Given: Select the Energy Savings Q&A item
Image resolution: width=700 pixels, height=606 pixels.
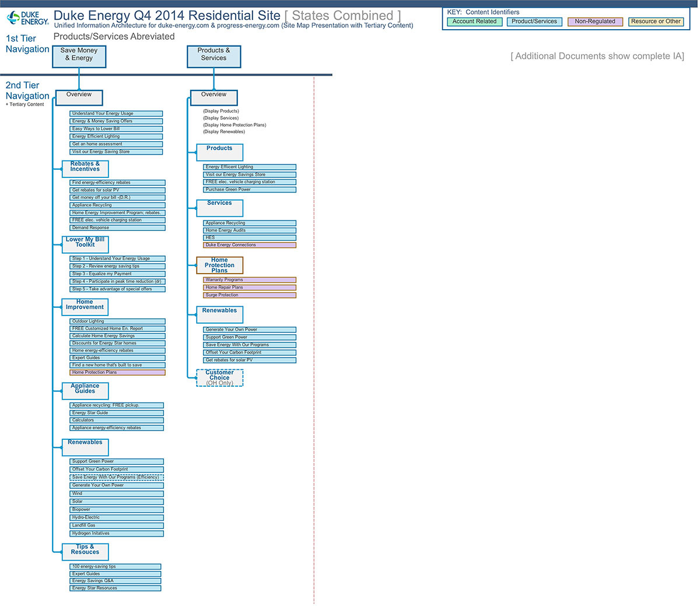Looking at the screenshot, I should click(116, 581).
